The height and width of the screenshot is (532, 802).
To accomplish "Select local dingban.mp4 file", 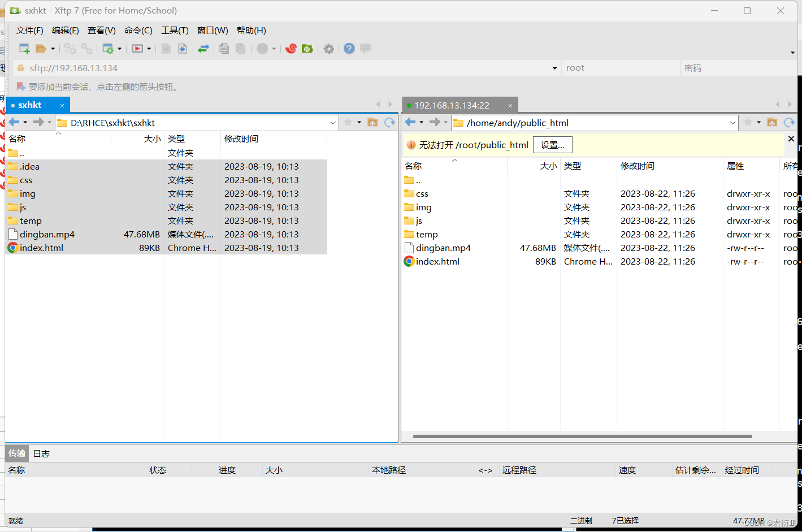I will coord(47,234).
